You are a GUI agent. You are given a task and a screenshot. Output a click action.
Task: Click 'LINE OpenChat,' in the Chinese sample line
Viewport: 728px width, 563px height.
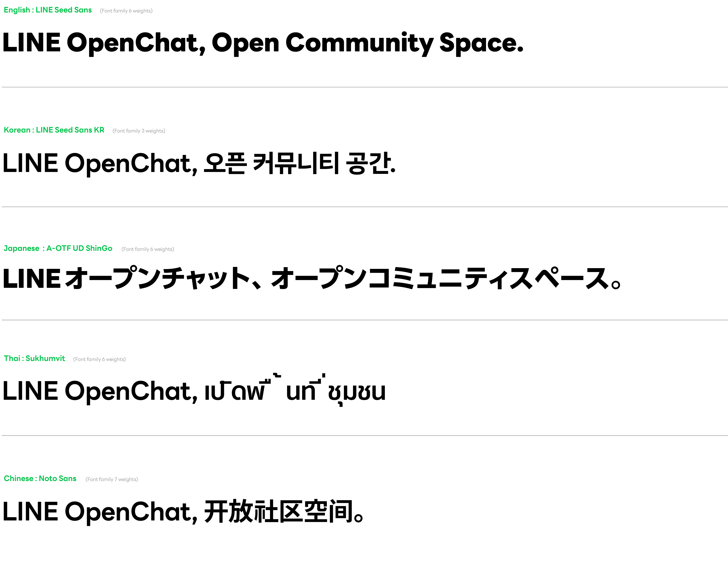pyautogui.click(x=100, y=512)
